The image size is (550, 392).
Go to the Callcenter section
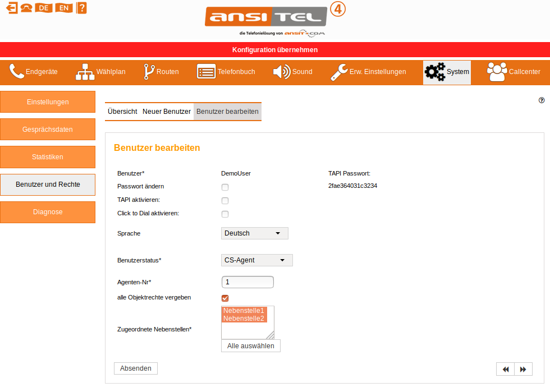[514, 72]
